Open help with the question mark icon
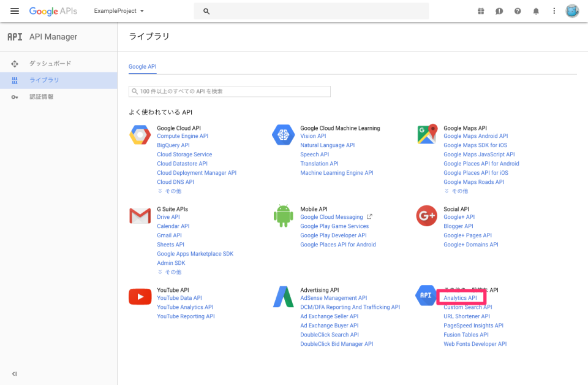This screenshot has width=588, height=385. [518, 10]
